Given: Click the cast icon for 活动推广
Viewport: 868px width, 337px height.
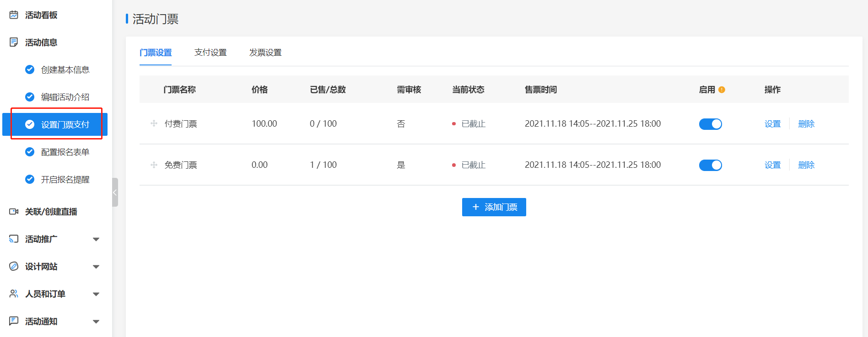Looking at the screenshot, I should [14, 239].
